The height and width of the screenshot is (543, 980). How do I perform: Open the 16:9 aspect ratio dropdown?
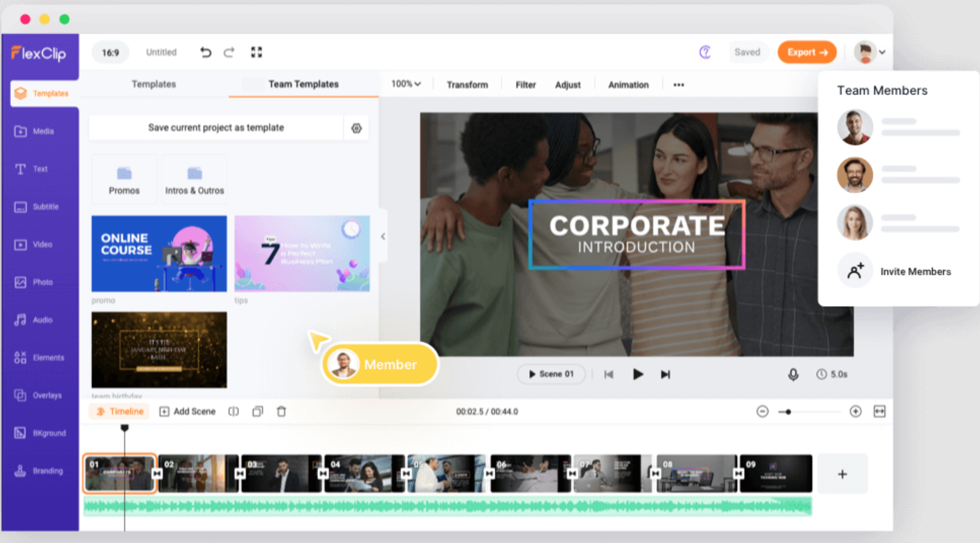(x=110, y=52)
